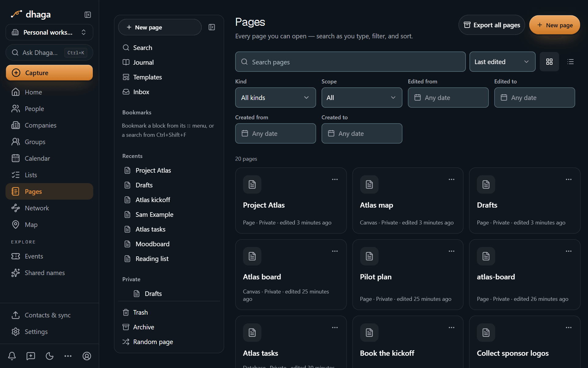The image size is (588, 368).
Task: Open options menu on Pilot plan card
Action: pos(451,251)
